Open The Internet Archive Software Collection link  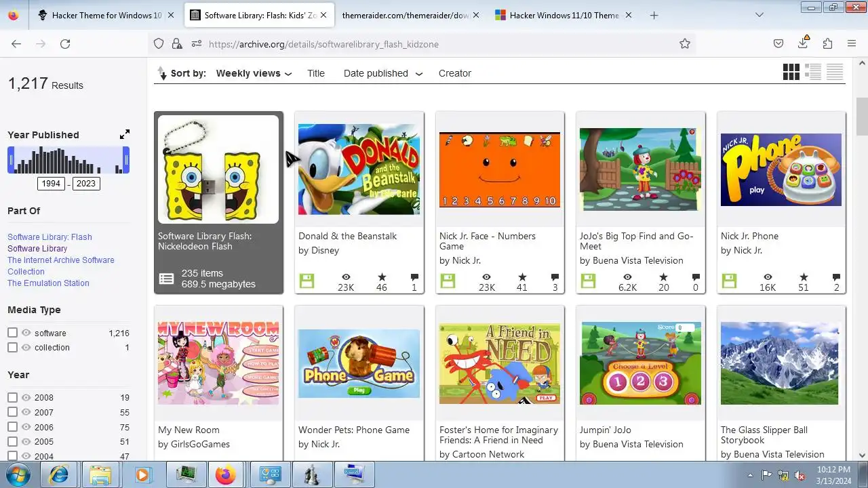click(x=60, y=266)
